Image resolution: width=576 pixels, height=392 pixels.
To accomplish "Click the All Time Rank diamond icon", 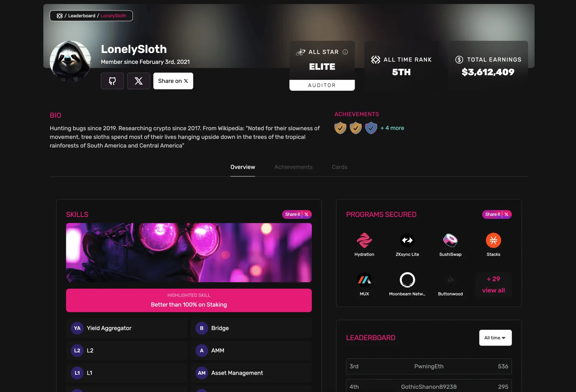I will pyautogui.click(x=375, y=60).
